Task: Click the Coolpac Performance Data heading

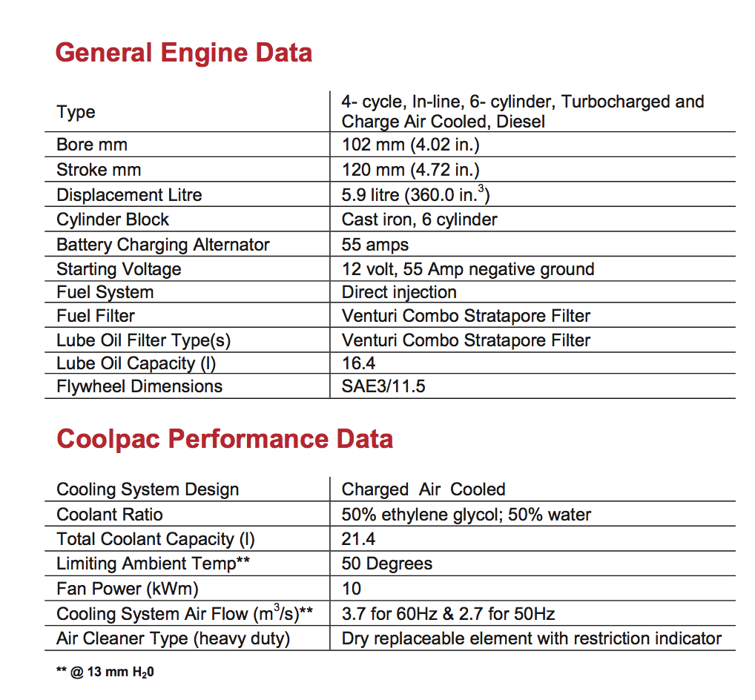Action: coord(225,438)
